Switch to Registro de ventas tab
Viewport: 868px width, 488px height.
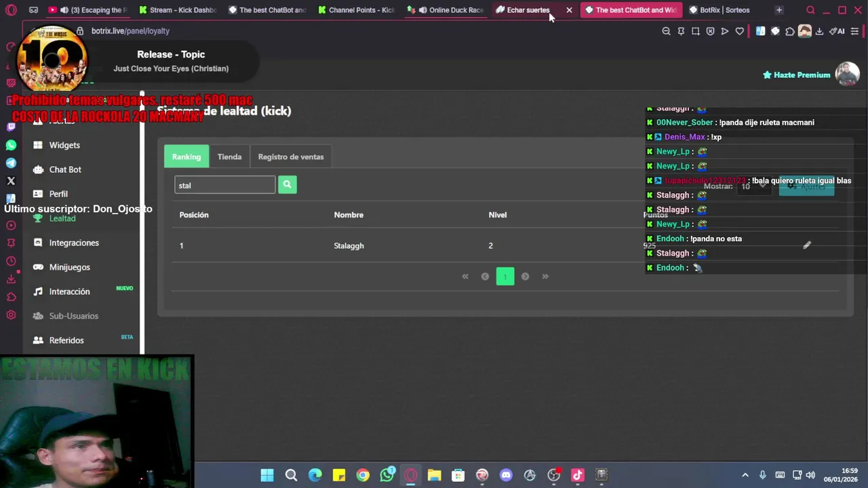pyautogui.click(x=291, y=157)
